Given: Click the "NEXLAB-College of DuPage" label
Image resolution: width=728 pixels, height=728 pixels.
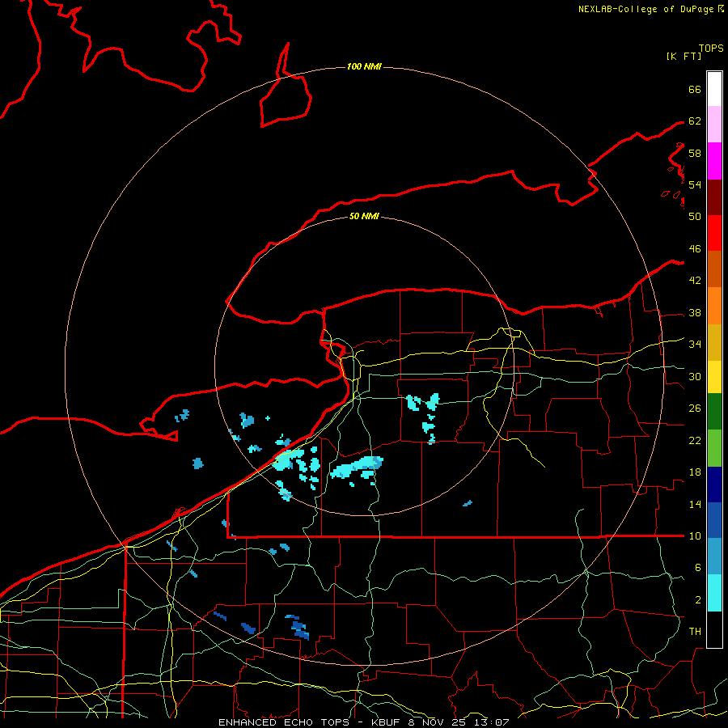Looking at the screenshot, I should pyautogui.click(x=645, y=9).
